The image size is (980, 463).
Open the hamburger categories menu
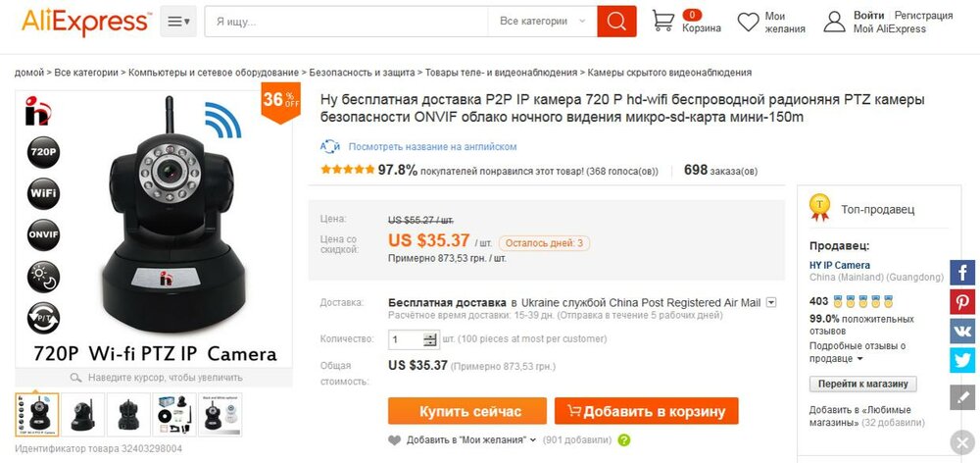178,22
